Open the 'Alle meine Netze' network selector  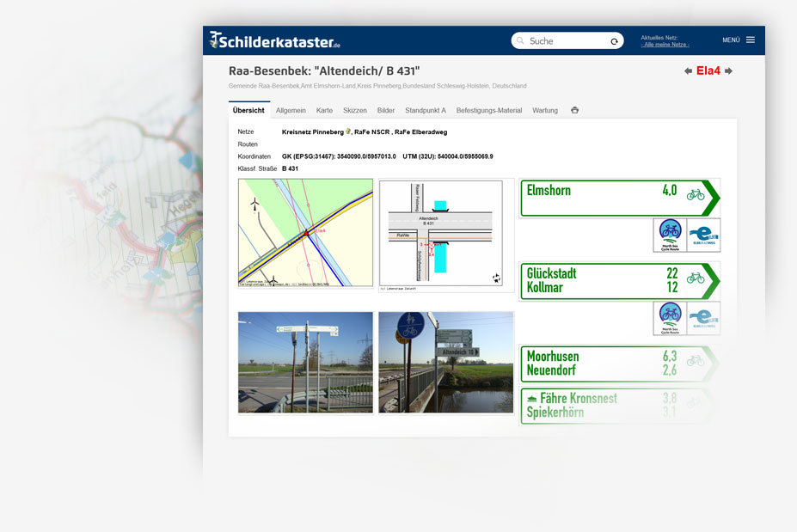point(665,45)
